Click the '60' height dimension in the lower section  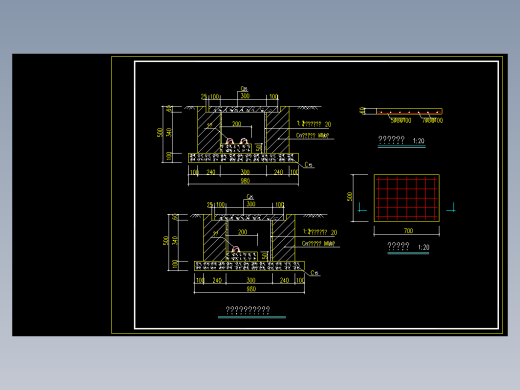[174, 217]
